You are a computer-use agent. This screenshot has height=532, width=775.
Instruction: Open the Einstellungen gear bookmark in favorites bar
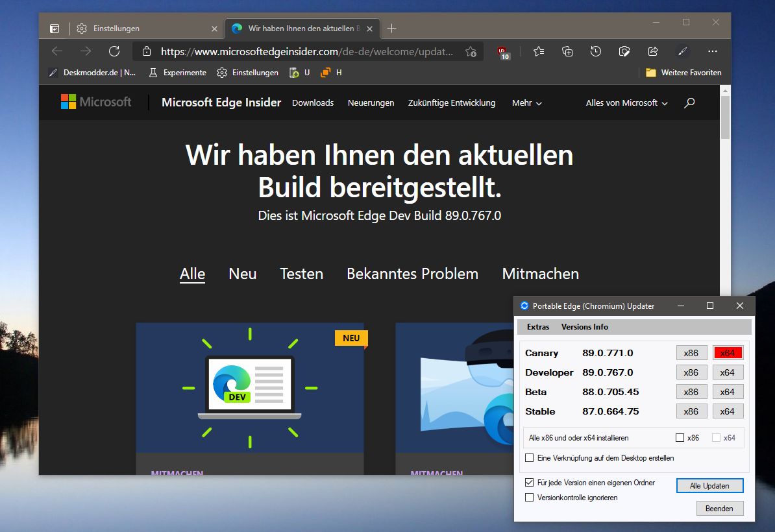tap(248, 73)
